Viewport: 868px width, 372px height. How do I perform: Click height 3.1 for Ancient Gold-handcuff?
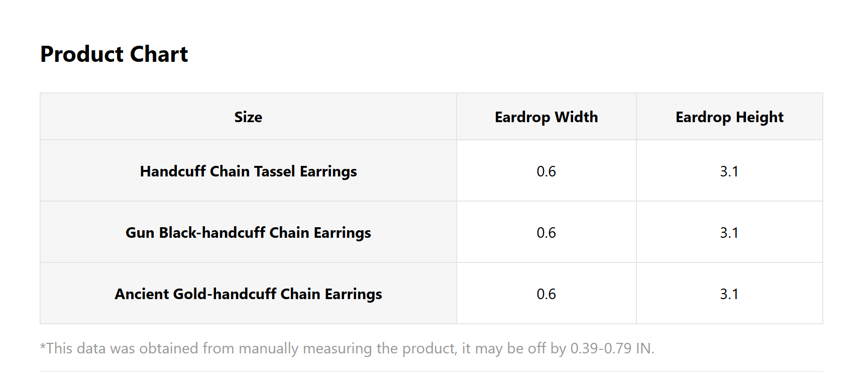coord(729,294)
